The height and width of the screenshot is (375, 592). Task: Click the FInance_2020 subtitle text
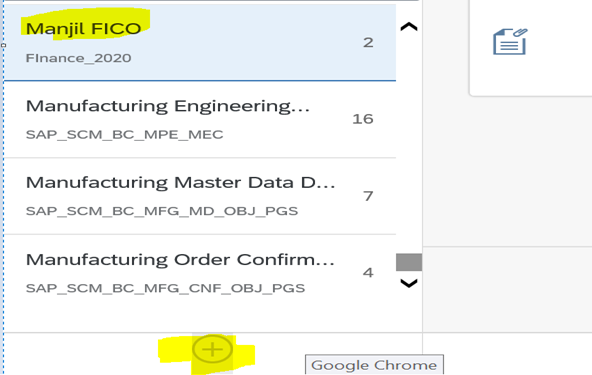79,58
